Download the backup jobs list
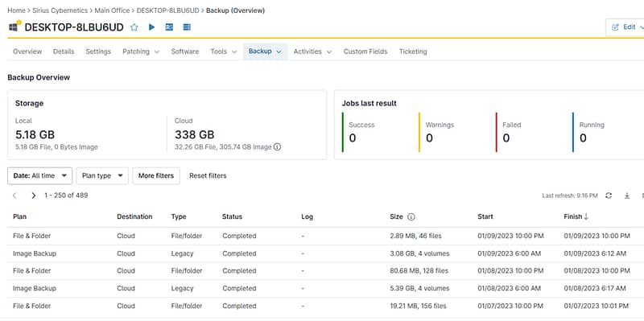The height and width of the screenshot is (321, 644). click(x=627, y=195)
